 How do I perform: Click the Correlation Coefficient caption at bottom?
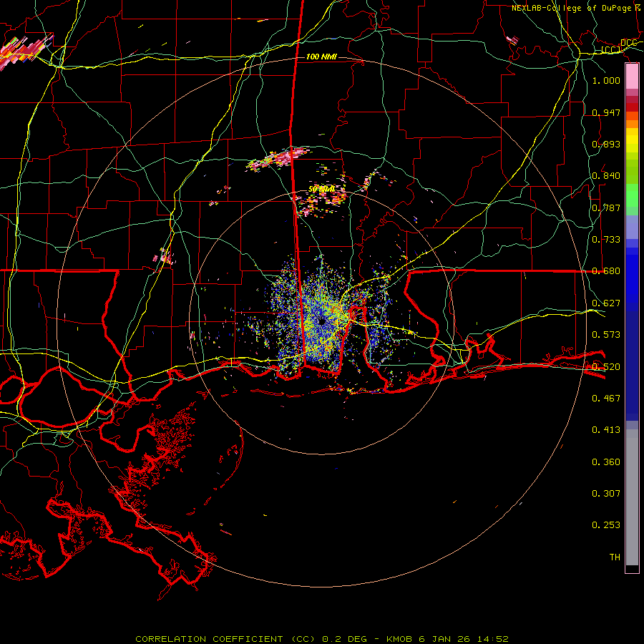tap(322, 639)
